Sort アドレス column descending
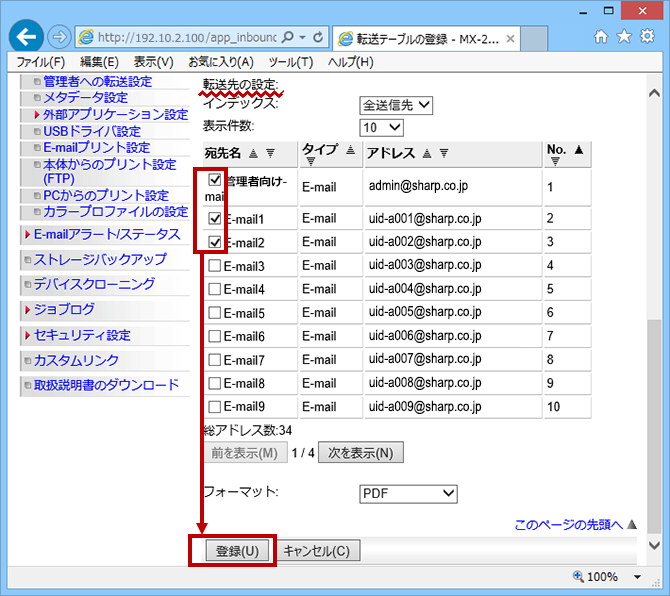The width and height of the screenshot is (670, 596). (x=444, y=153)
